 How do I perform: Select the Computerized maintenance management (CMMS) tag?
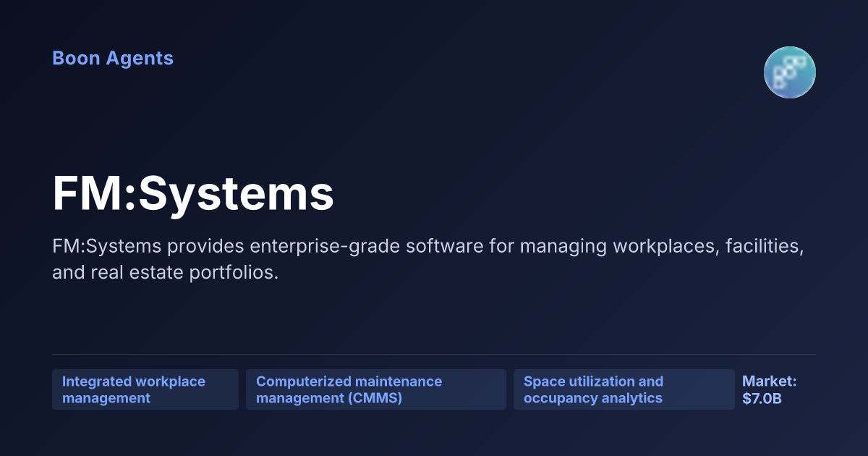[x=376, y=389]
